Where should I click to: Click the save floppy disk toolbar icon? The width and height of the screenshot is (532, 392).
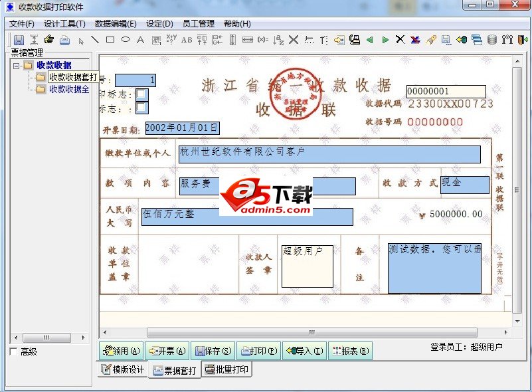click(x=18, y=41)
